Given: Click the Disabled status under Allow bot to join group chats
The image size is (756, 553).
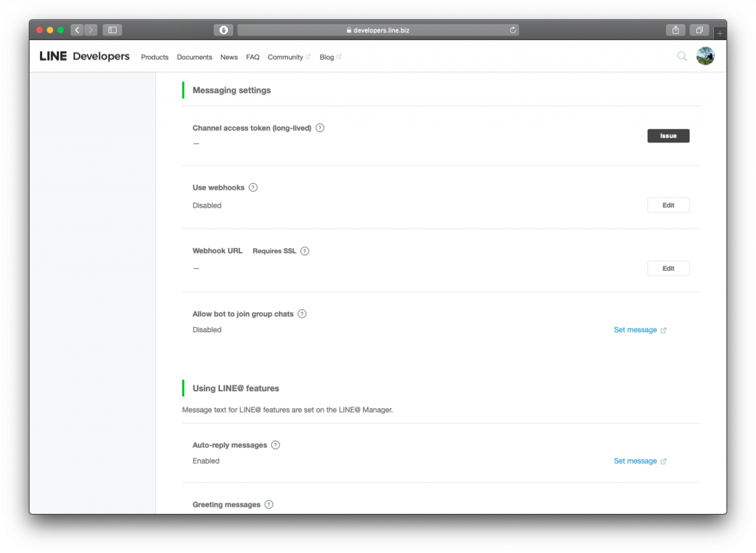Looking at the screenshot, I should tap(207, 330).
